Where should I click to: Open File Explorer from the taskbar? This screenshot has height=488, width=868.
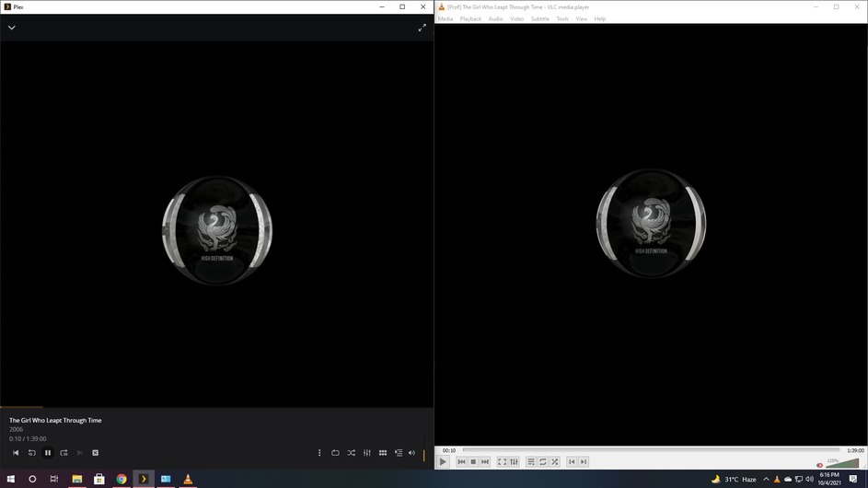(x=77, y=479)
